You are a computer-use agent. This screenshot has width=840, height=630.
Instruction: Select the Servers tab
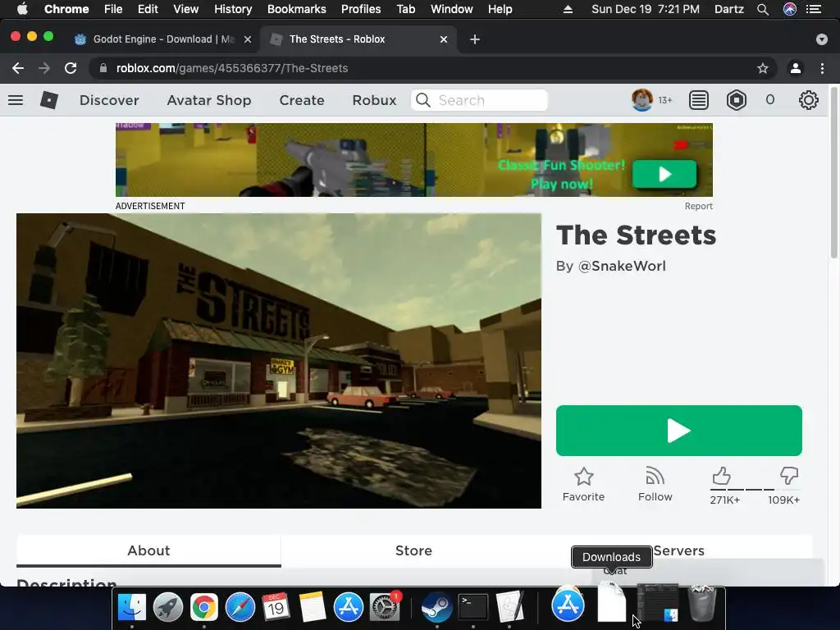(678, 550)
